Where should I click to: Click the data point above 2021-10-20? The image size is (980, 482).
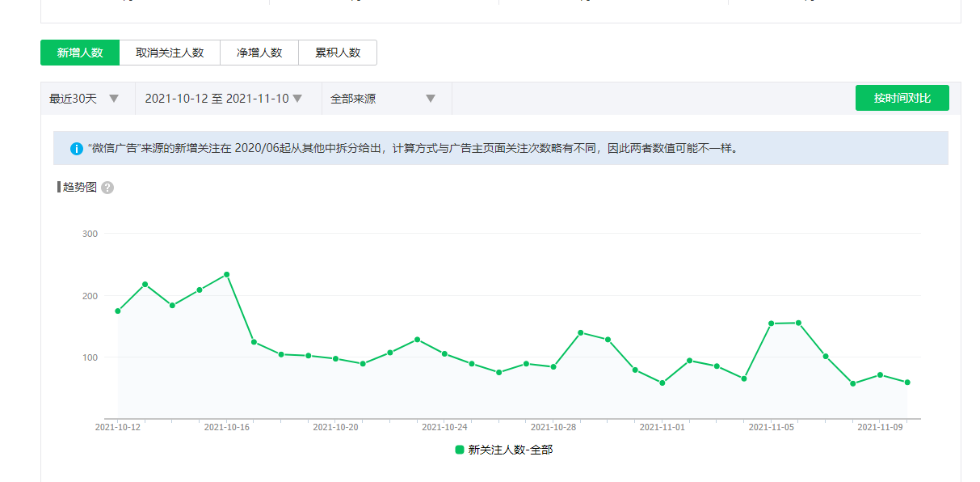pyautogui.click(x=335, y=358)
